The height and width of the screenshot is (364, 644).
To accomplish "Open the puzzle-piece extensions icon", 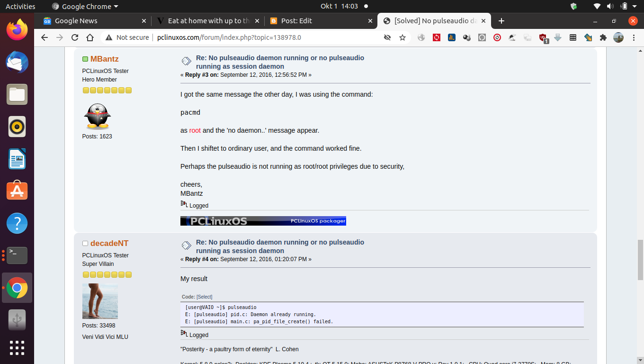I will [x=603, y=37].
